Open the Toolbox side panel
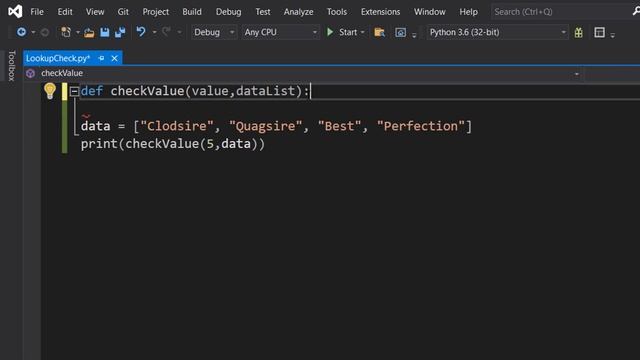The height and width of the screenshot is (360, 640). click(12, 66)
